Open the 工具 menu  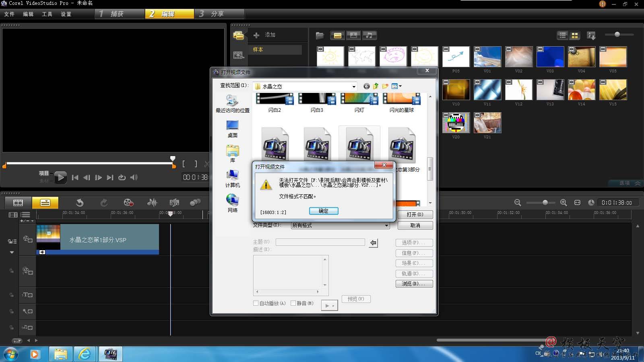pos(47,14)
